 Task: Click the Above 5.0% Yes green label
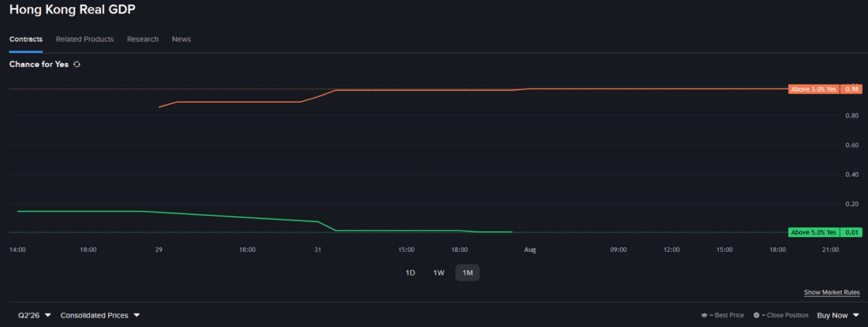pos(814,232)
